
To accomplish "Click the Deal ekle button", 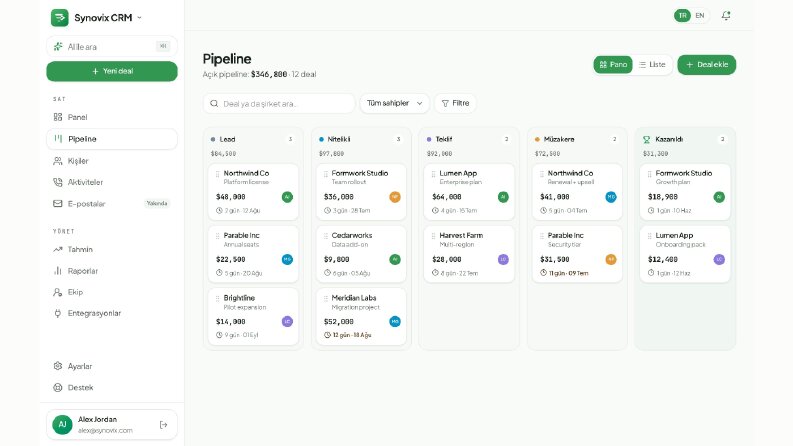I will [x=707, y=65].
